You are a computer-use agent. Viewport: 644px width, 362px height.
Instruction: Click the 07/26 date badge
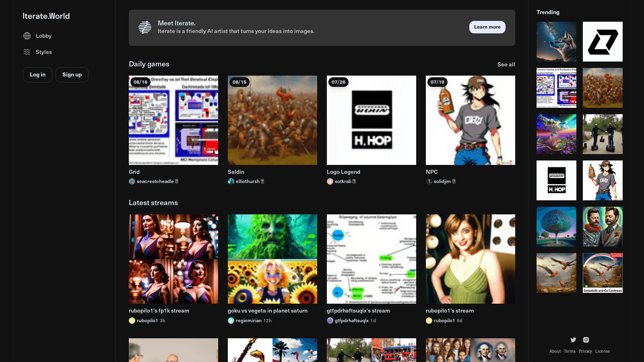[339, 82]
